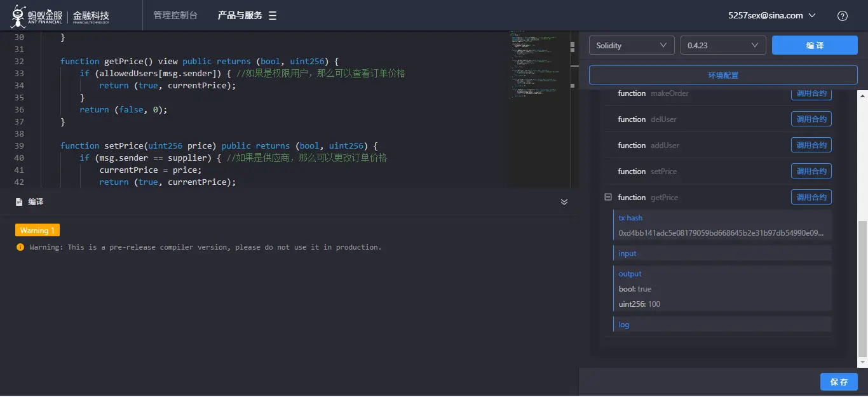Viewport: 868px width, 397px height.
Task: Open 产品与服务 menu
Action: [240, 15]
